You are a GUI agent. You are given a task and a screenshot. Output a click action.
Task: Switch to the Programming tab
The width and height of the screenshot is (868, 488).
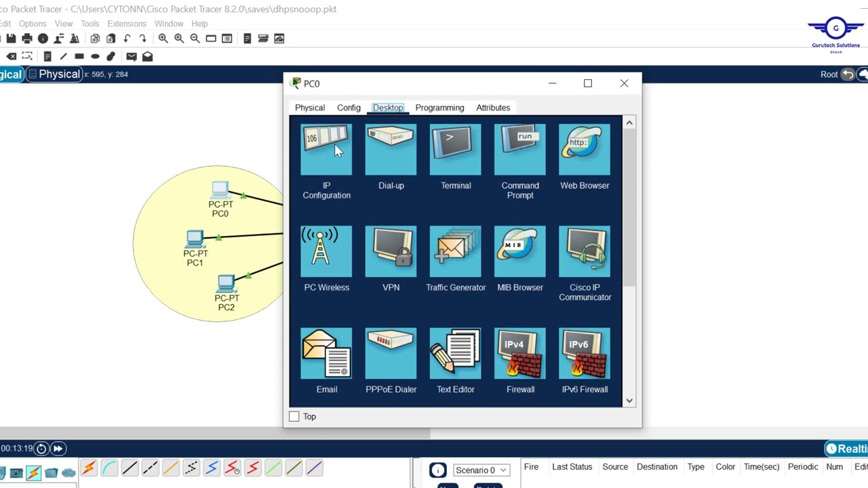(x=439, y=108)
